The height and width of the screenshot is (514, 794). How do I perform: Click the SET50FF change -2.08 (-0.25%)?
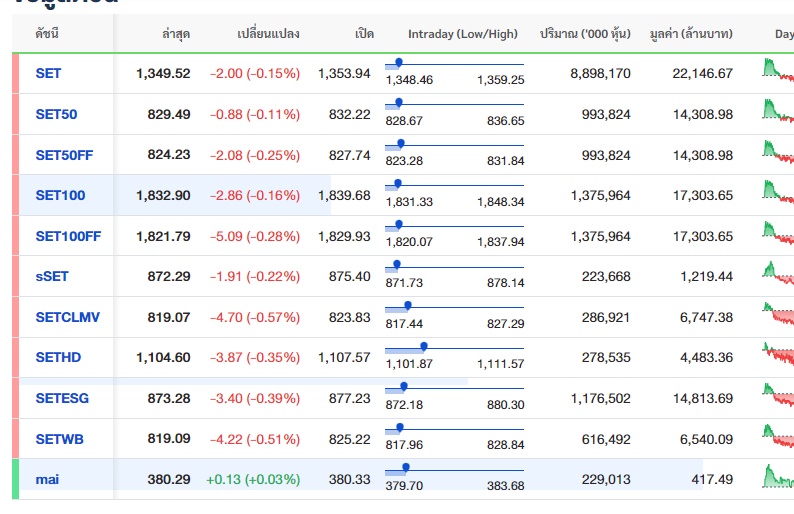[255, 155]
